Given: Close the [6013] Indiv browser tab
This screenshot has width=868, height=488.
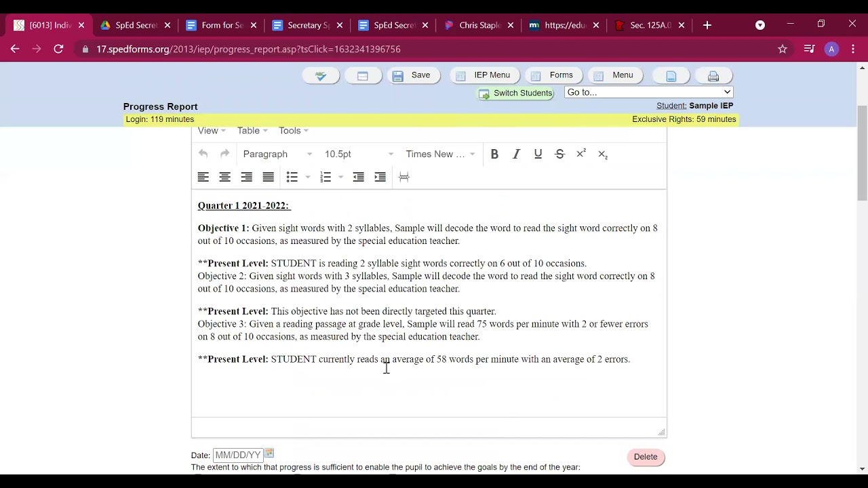Looking at the screenshot, I should point(81,25).
